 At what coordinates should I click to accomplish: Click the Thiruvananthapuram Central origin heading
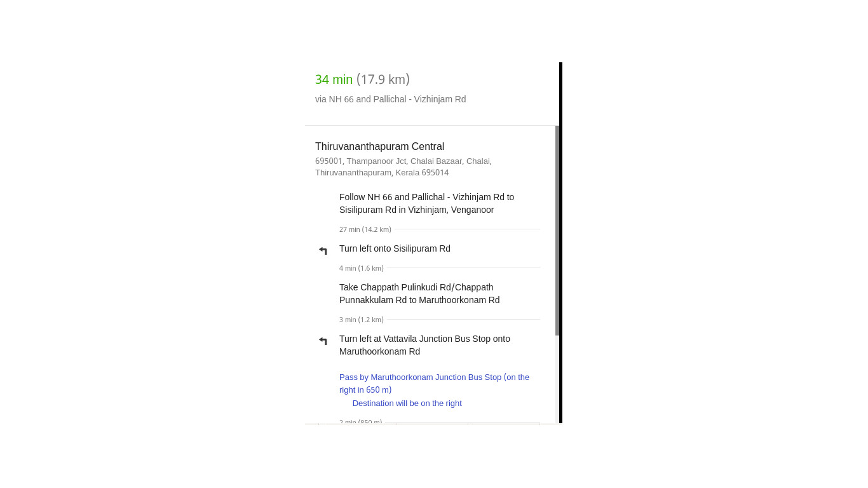[379, 147]
